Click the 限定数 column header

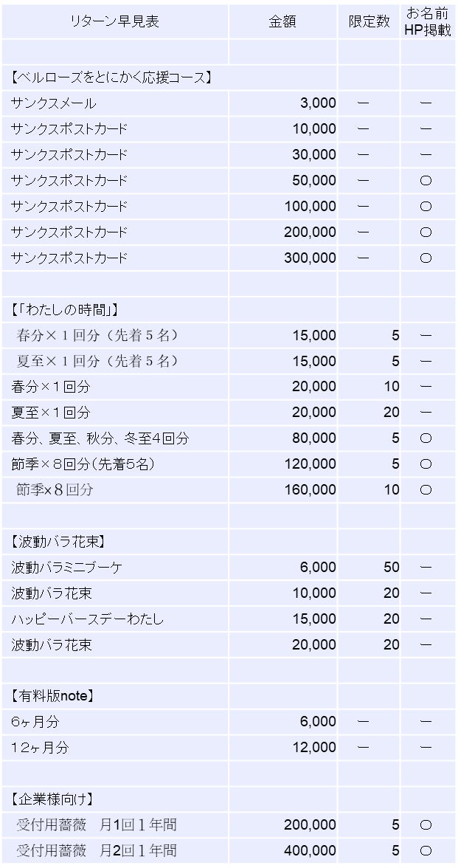[x=369, y=21]
